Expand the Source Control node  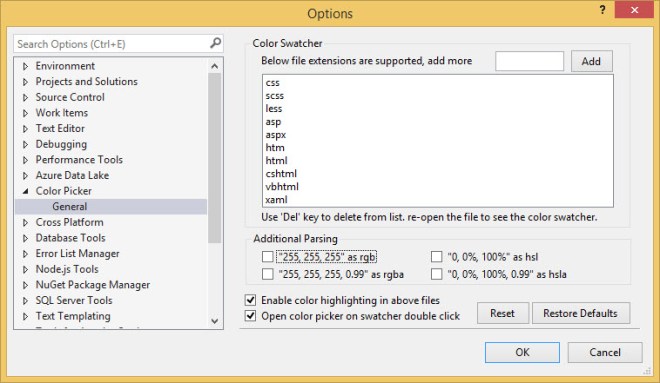click(x=25, y=97)
